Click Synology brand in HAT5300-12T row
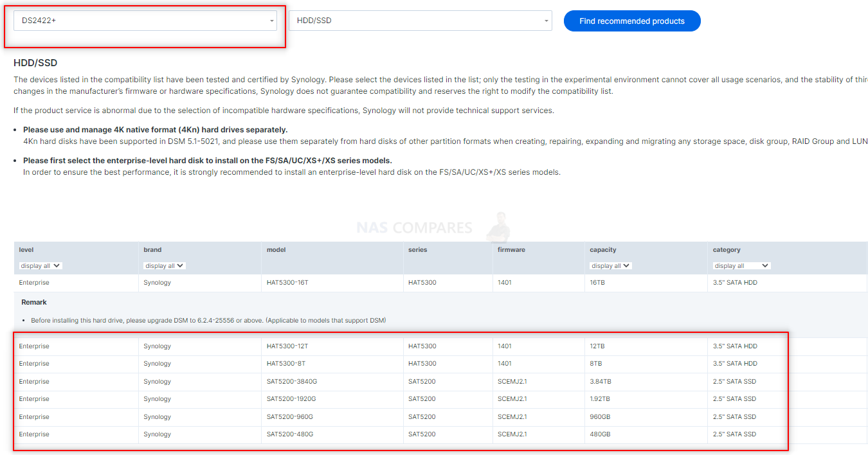 click(x=158, y=346)
